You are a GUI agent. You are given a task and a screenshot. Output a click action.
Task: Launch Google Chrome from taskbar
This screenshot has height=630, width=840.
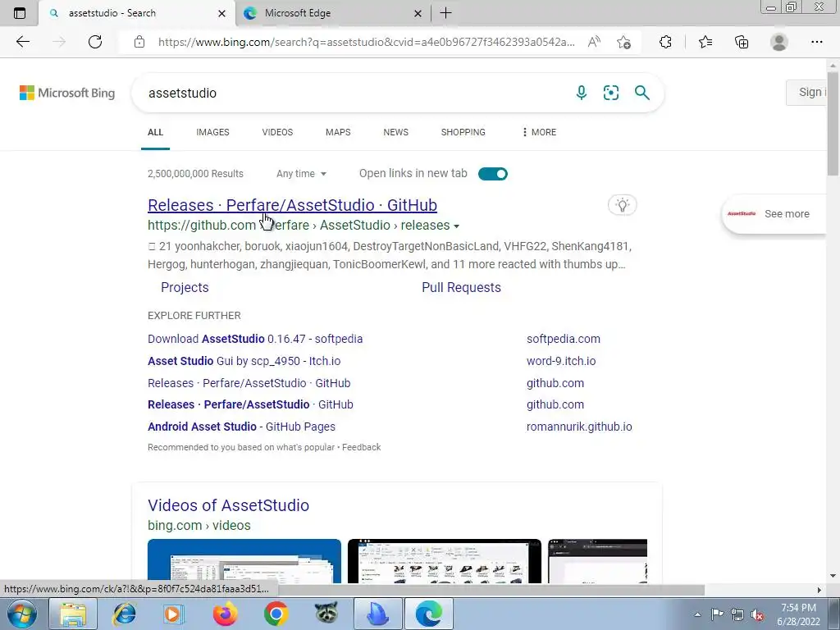pos(276,614)
